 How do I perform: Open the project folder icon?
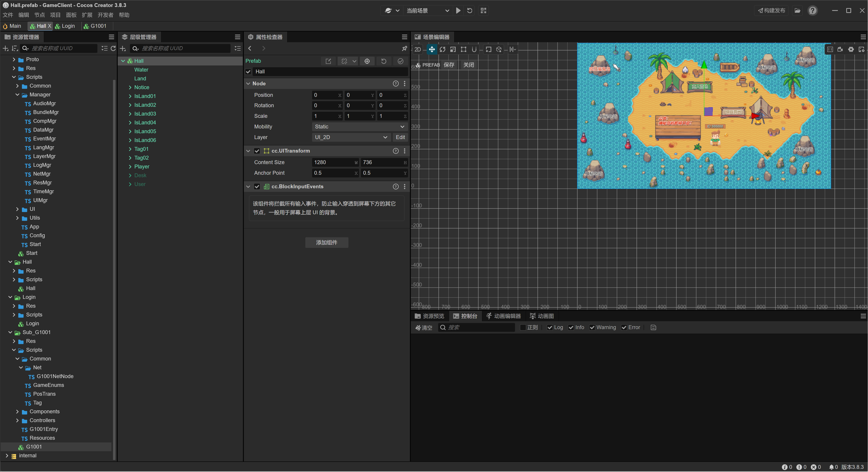click(x=797, y=10)
